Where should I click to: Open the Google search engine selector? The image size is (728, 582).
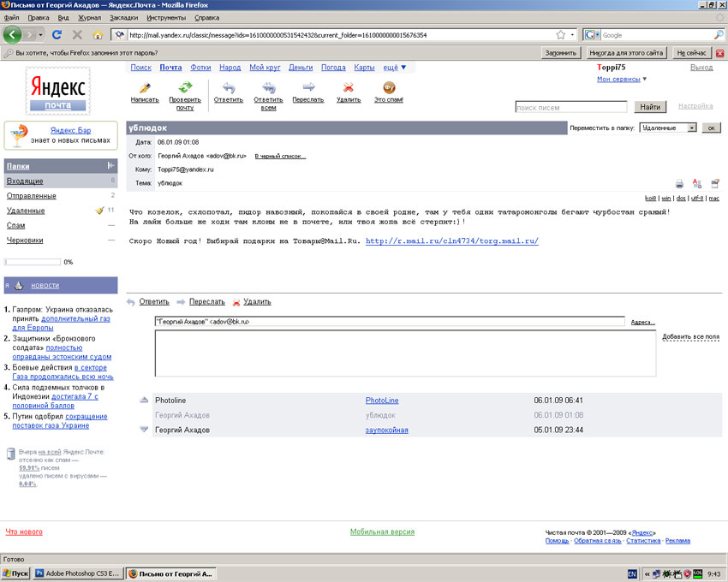[592, 35]
